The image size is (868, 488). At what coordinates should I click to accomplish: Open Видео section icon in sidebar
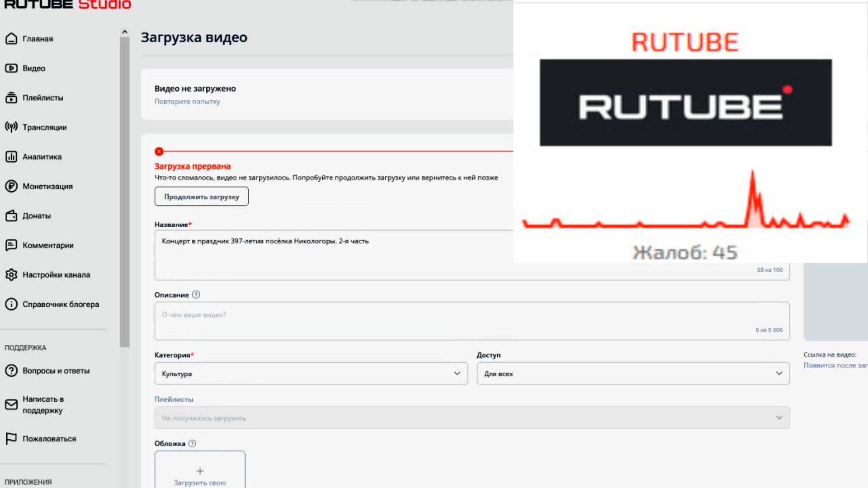(x=11, y=68)
